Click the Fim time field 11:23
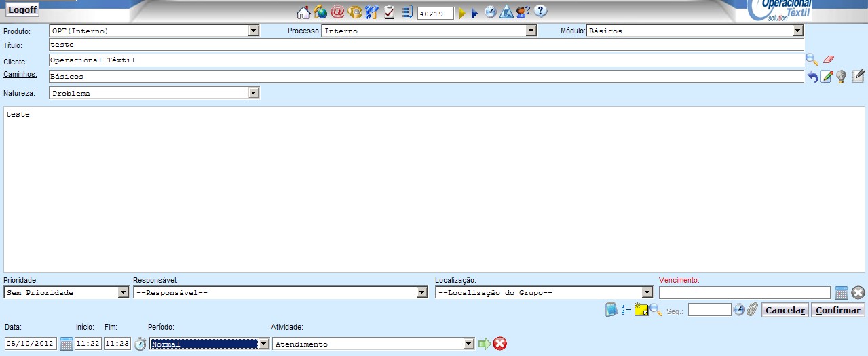This screenshot has height=356, width=868. 117,344
